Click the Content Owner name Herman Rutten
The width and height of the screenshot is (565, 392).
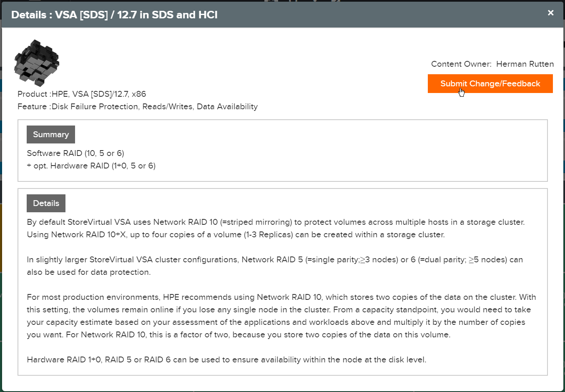point(525,64)
